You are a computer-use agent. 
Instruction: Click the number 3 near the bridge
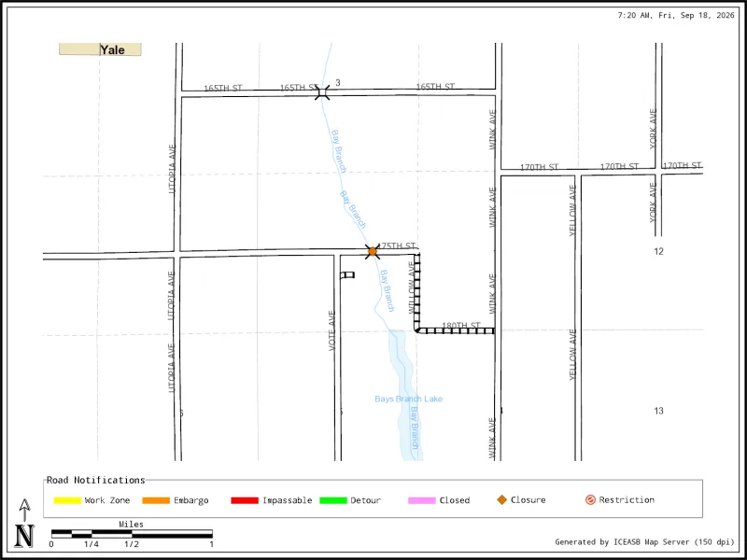click(338, 83)
